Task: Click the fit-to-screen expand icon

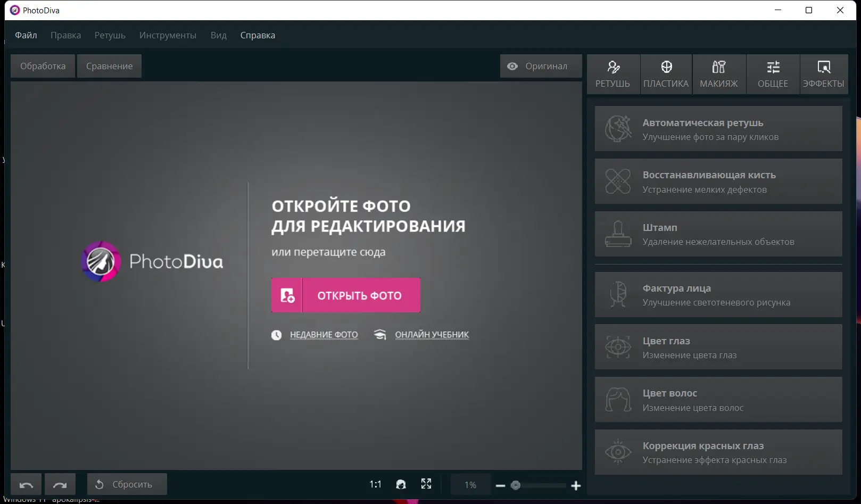Action: click(426, 484)
